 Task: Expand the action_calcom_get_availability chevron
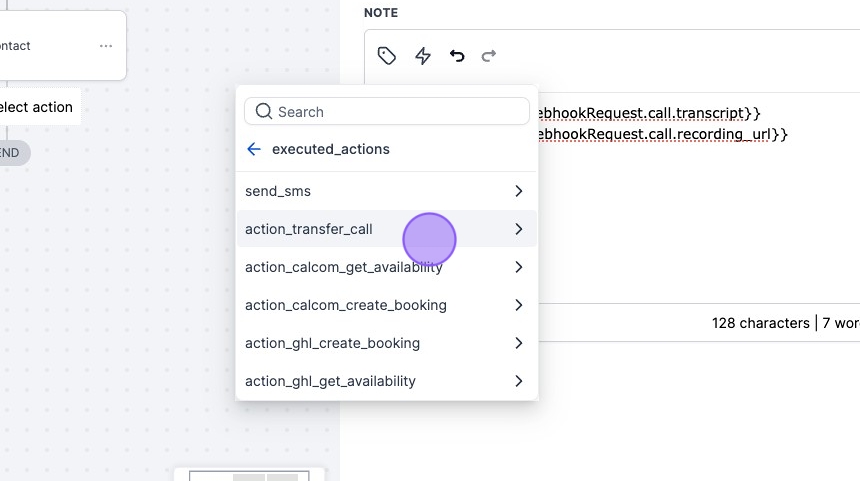[x=518, y=267]
